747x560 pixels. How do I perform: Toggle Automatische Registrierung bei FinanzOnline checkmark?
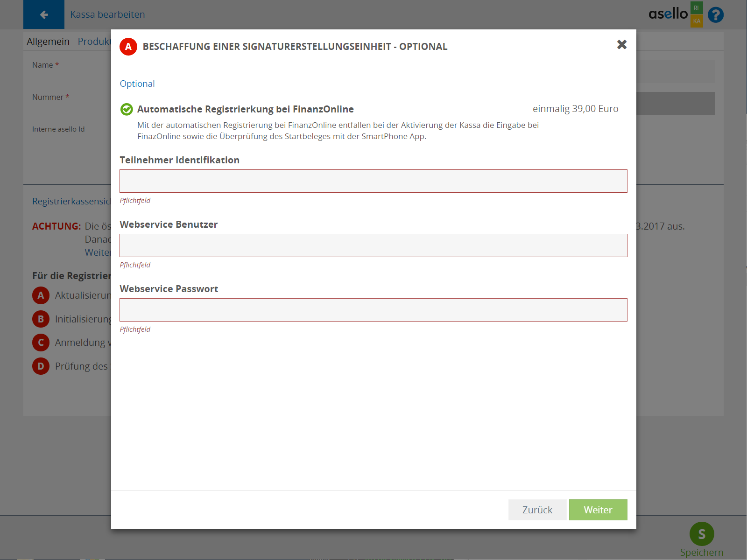click(x=127, y=109)
